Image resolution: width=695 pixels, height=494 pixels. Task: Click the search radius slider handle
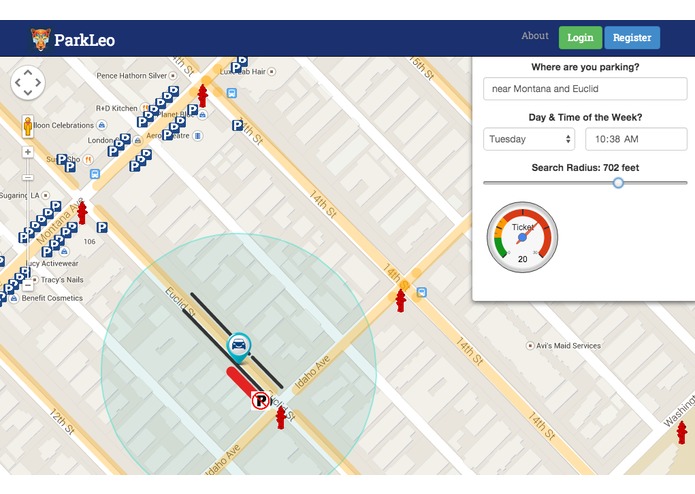click(618, 183)
